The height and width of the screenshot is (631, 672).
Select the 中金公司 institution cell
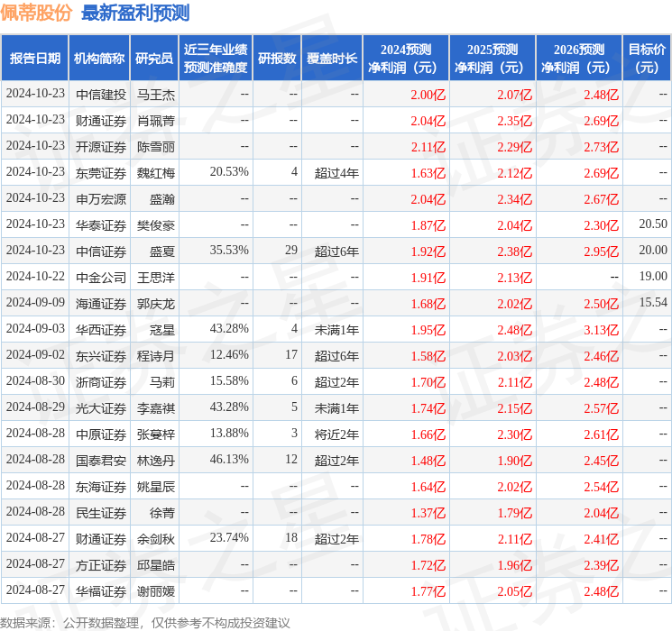coord(101,278)
